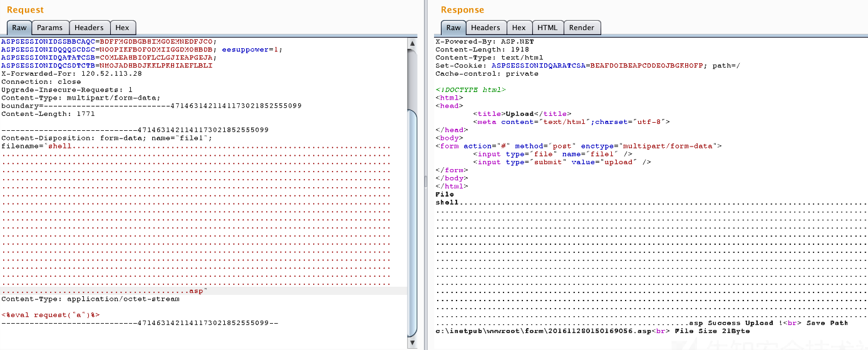Open the Response Render tab
The image size is (868, 350).
582,28
